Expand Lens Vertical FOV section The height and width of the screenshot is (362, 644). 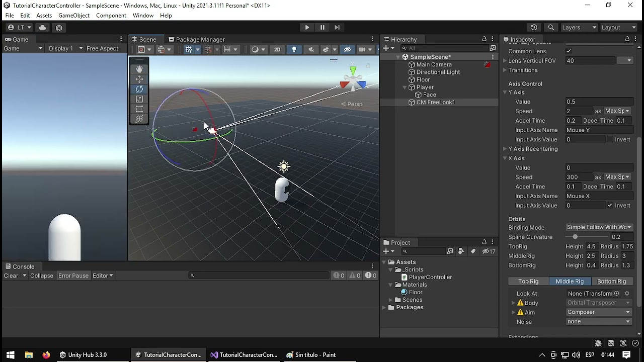coord(505,61)
